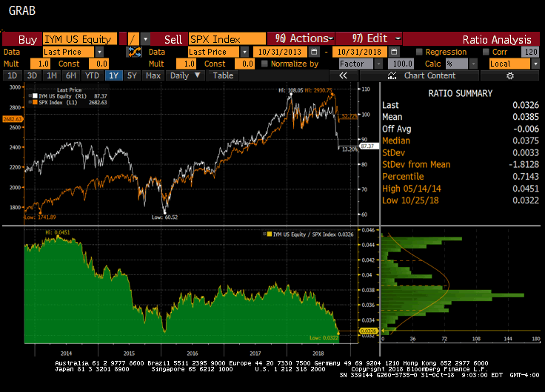Select the YTD range tab

click(92, 75)
